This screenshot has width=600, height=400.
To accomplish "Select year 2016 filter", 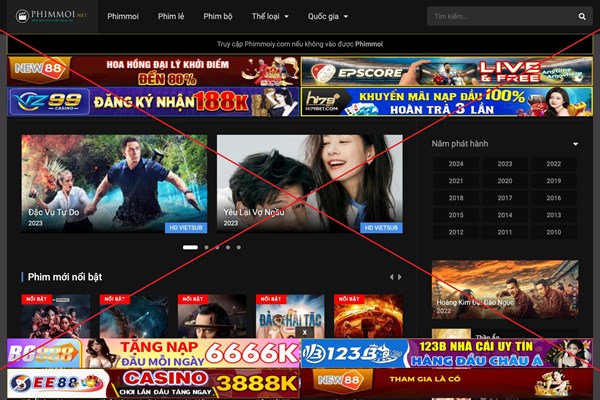I will point(554,198).
